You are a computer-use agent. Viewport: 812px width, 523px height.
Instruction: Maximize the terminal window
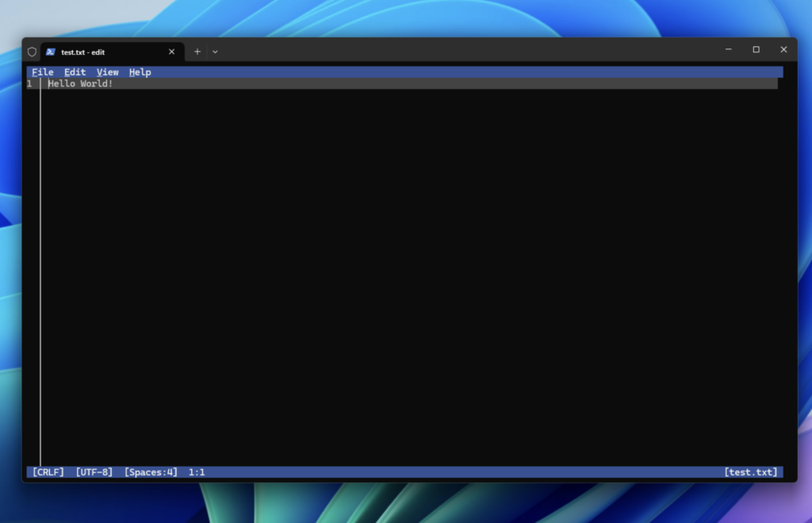[x=756, y=49]
